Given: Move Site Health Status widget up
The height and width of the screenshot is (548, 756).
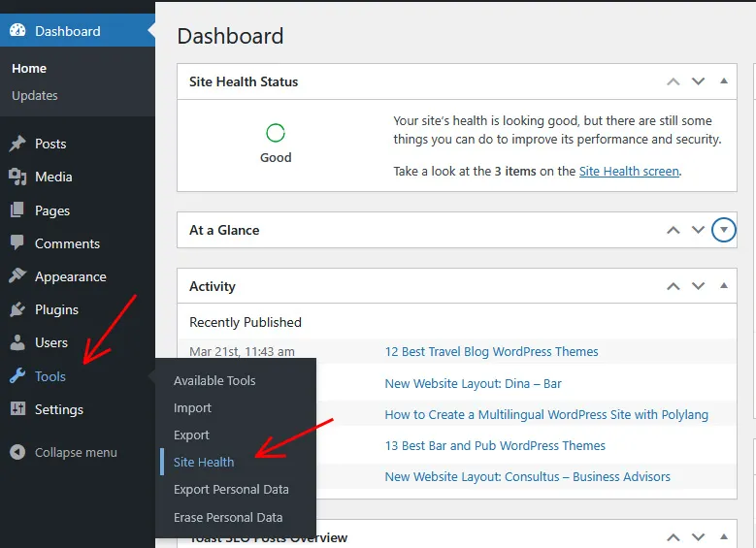Looking at the screenshot, I should point(674,81).
